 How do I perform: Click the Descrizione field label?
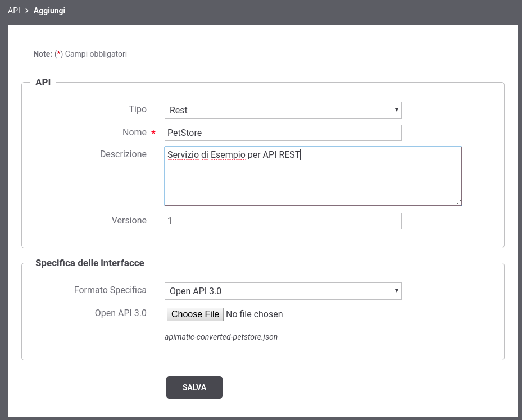[x=123, y=154]
